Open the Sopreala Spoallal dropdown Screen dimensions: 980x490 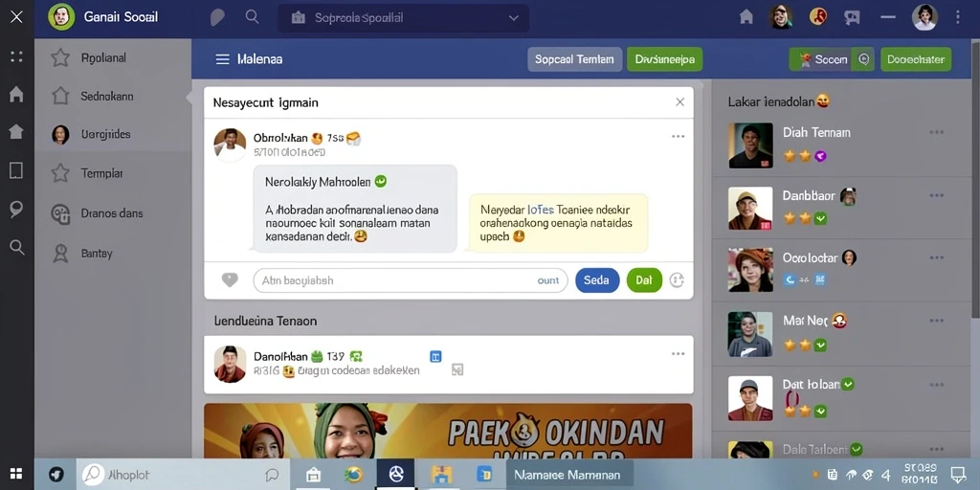pos(403,18)
